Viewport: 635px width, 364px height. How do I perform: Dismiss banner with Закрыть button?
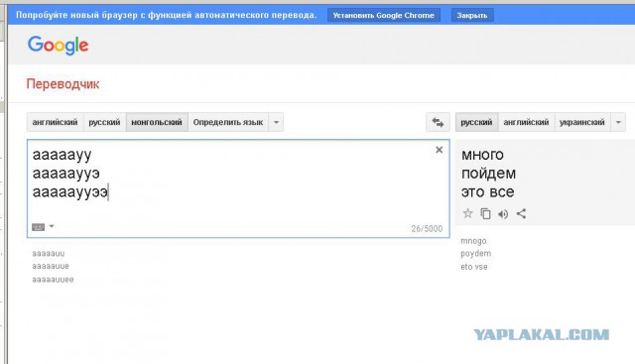tap(472, 16)
